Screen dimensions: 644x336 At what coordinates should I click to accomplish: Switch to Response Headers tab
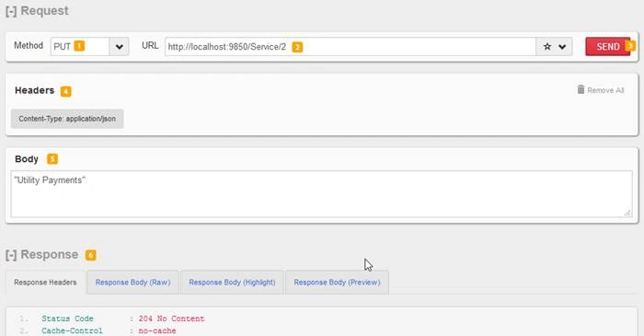(45, 283)
